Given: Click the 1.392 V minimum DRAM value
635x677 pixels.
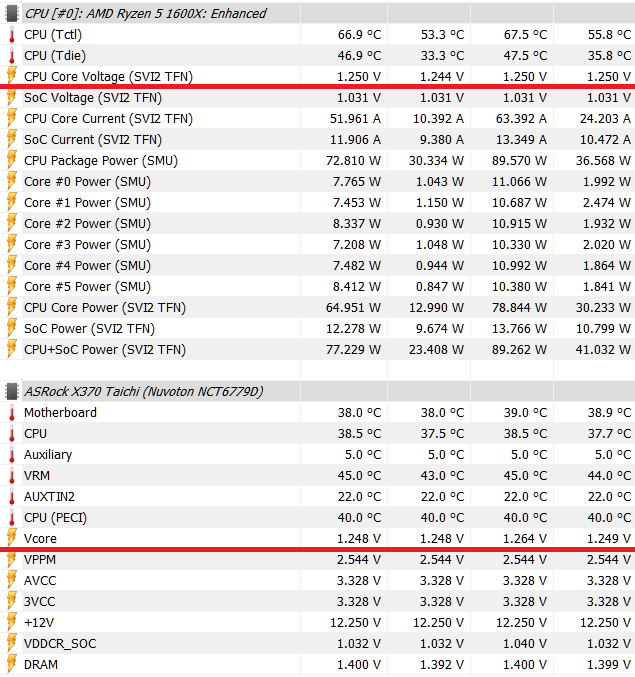Looking at the screenshot, I should (x=442, y=664).
